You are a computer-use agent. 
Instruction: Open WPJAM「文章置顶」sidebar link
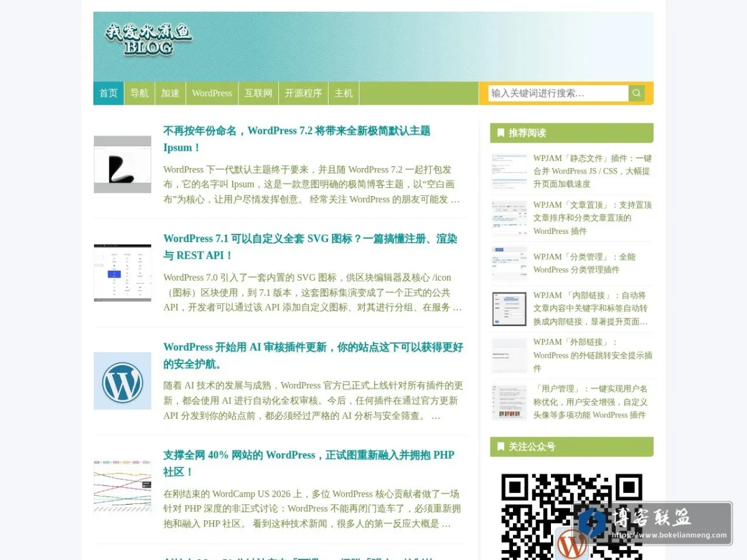click(592, 218)
